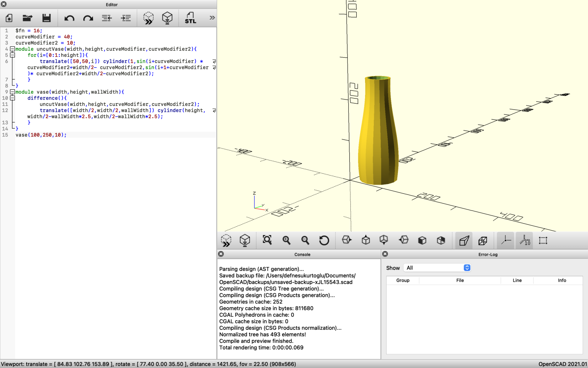This screenshot has height=368, width=588.
Task: Redo the last edit
Action: 88,18
